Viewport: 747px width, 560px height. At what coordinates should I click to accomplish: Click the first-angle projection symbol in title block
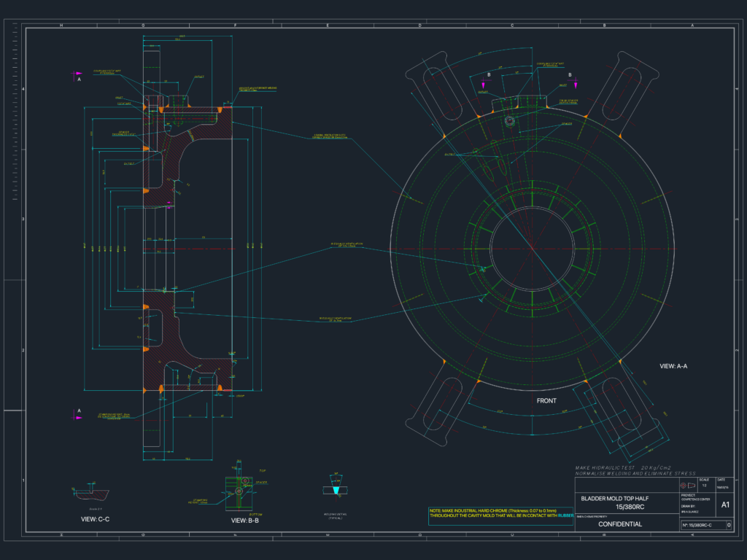coord(687,486)
